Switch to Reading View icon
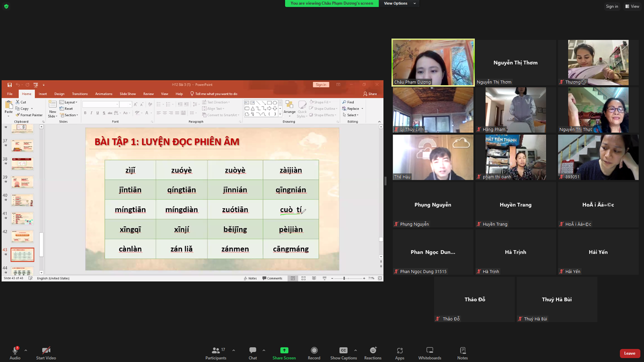 tap(314, 279)
